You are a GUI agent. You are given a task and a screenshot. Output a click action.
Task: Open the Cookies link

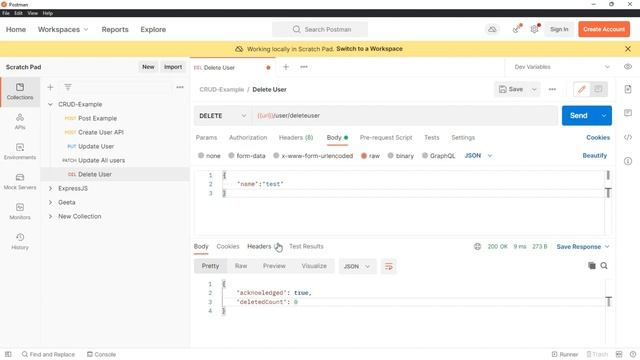tap(598, 138)
